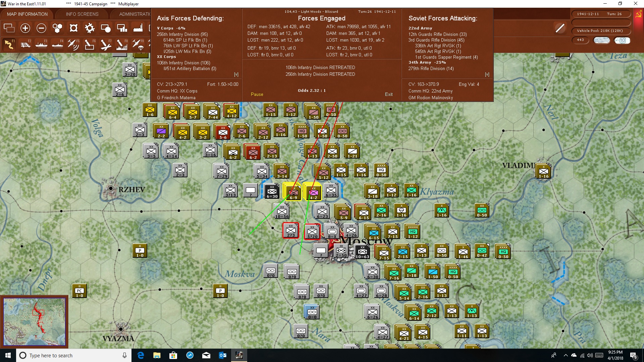Screen dimensions: 644x362
Task: Select air recon F5 plane icon
Action: (73, 44)
